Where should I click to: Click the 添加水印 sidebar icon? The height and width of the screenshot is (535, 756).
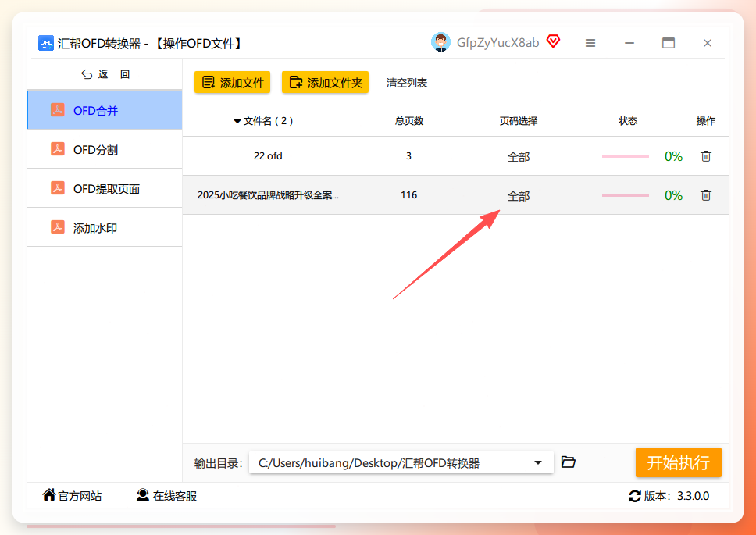coord(58,227)
